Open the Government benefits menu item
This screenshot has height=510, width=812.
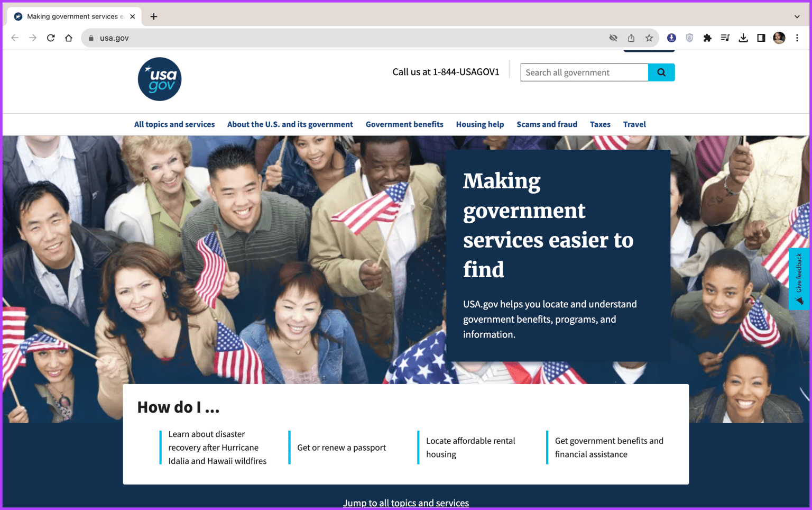(404, 124)
